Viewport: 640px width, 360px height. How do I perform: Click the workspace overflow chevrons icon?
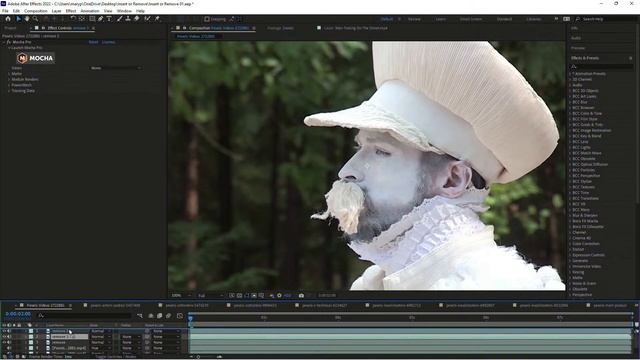tap(556, 19)
